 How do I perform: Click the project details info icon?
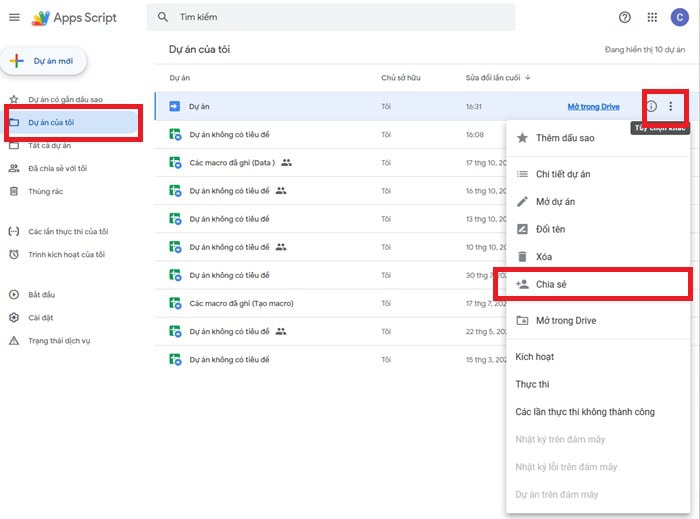click(x=651, y=106)
